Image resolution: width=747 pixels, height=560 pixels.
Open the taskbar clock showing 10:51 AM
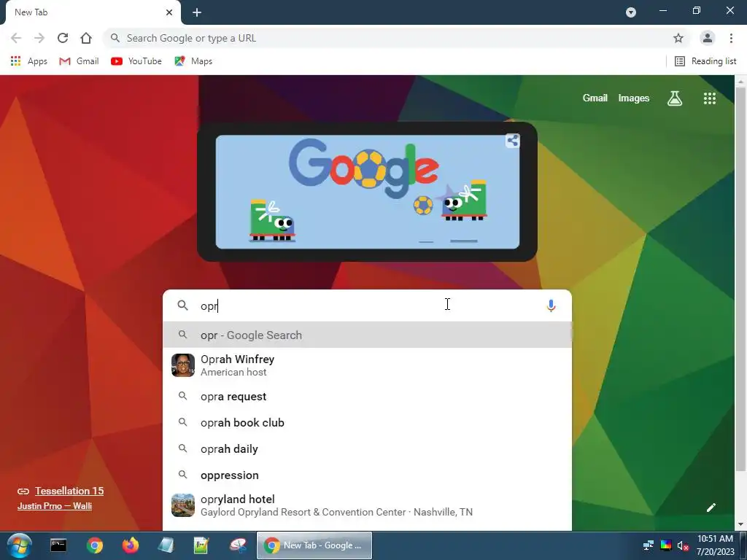click(x=715, y=545)
